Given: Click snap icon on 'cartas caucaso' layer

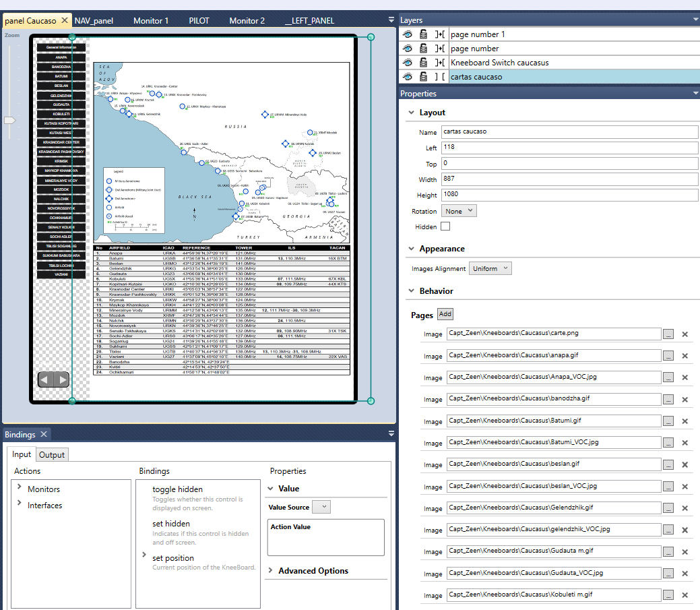Looking at the screenshot, I should pyautogui.click(x=440, y=77).
